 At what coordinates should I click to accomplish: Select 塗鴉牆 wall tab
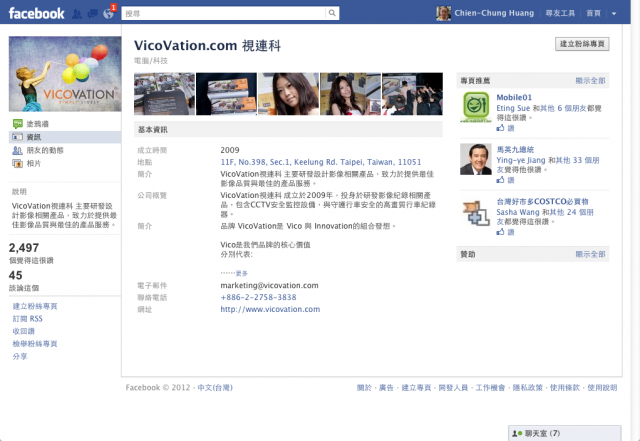pos(38,124)
